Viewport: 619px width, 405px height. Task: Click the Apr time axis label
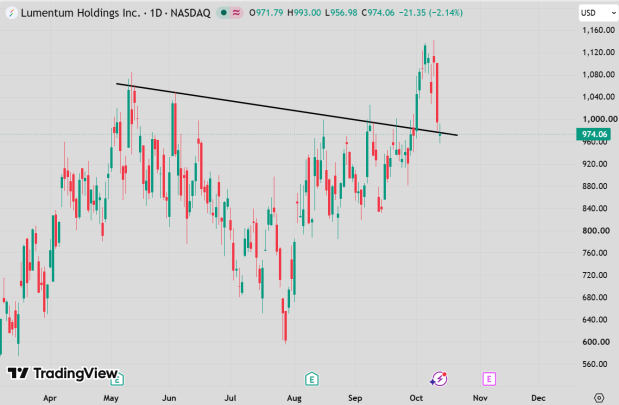click(x=50, y=398)
